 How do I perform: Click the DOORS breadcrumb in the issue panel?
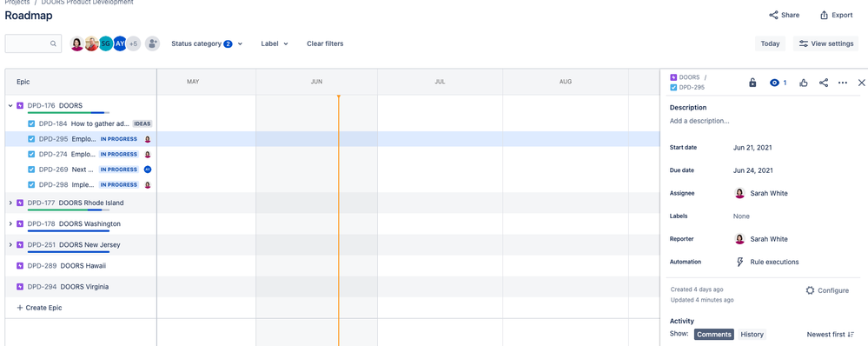[x=689, y=77]
